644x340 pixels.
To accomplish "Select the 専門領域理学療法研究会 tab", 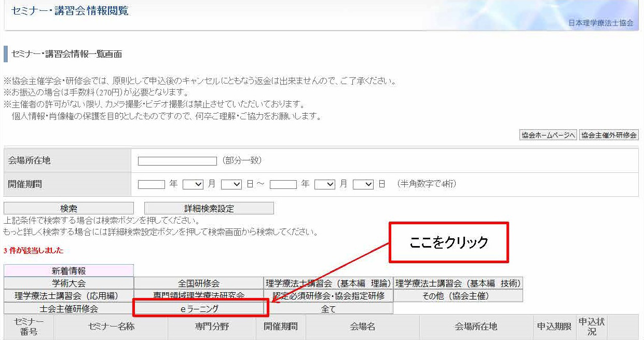I will [x=199, y=295].
